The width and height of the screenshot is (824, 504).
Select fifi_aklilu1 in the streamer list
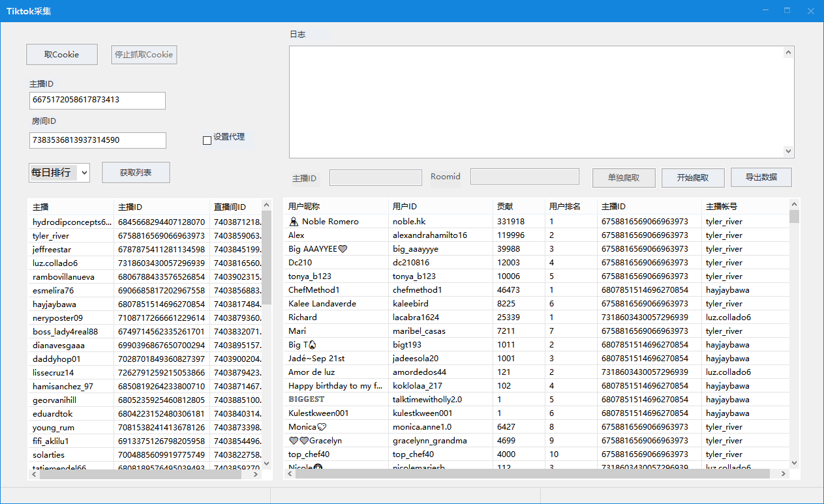click(x=145, y=441)
